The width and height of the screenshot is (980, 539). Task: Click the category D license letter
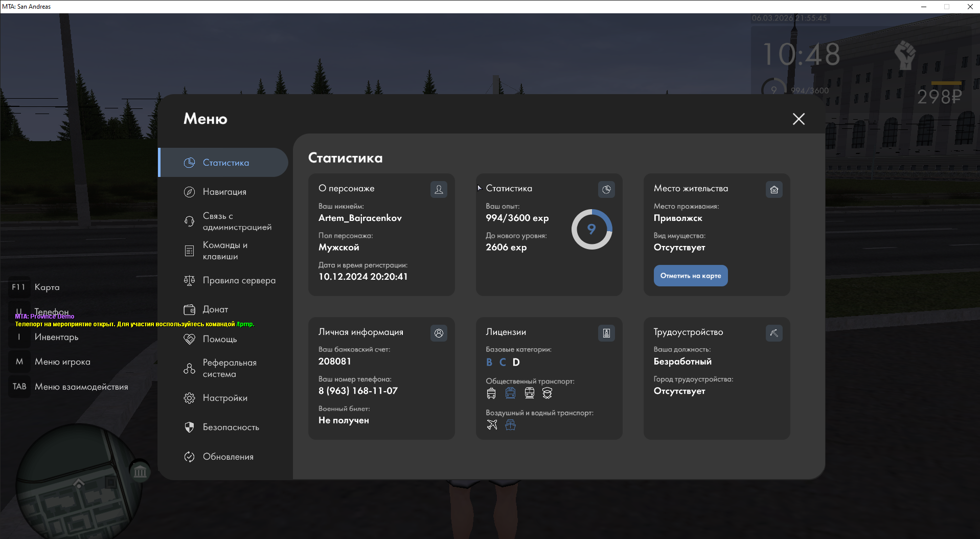tap(516, 362)
